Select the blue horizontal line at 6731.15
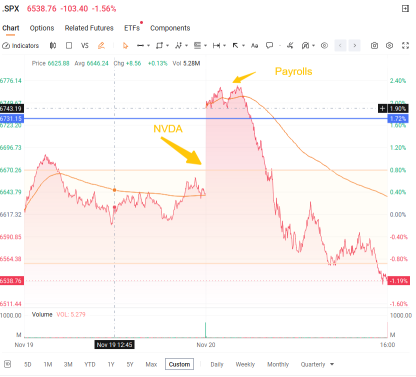416x377 pixels. (x=205, y=118)
